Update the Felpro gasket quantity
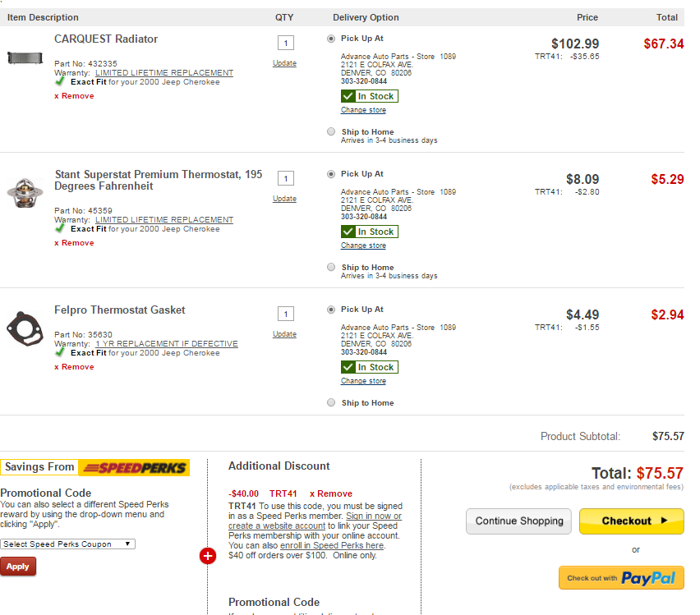The width and height of the screenshot is (700, 615). tap(284, 334)
